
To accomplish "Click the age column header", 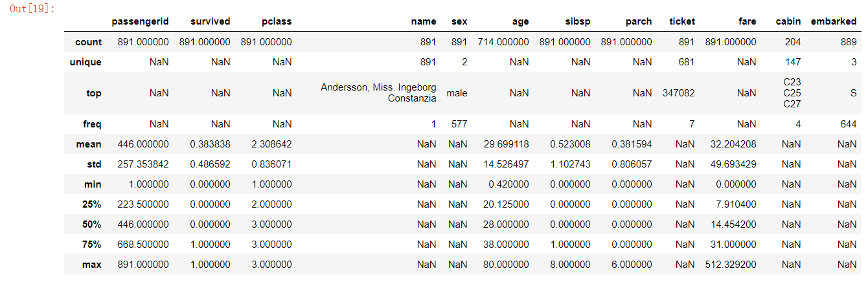I will click(520, 21).
